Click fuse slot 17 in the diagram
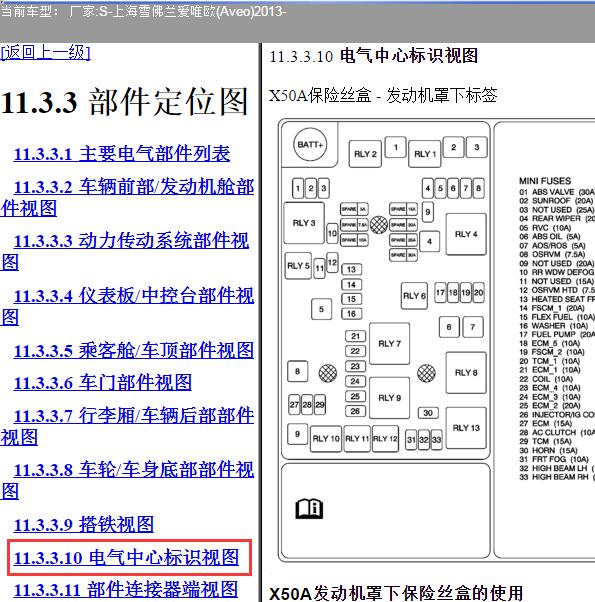 pyautogui.click(x=440, y=293)
